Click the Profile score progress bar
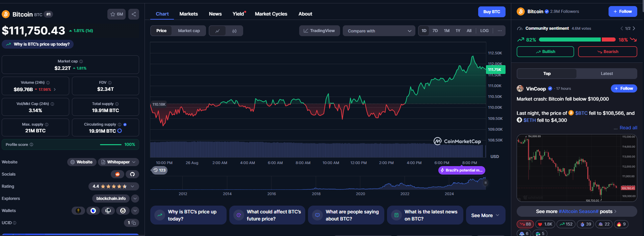644x236 pixels. tap(111, 145)
